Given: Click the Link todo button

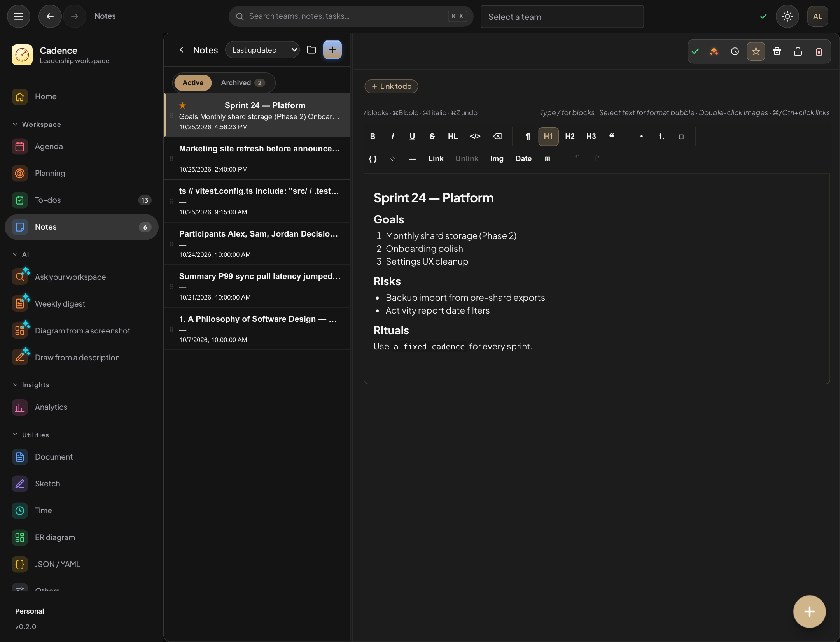Looking at the screenshot, I should tap(391, 86).
